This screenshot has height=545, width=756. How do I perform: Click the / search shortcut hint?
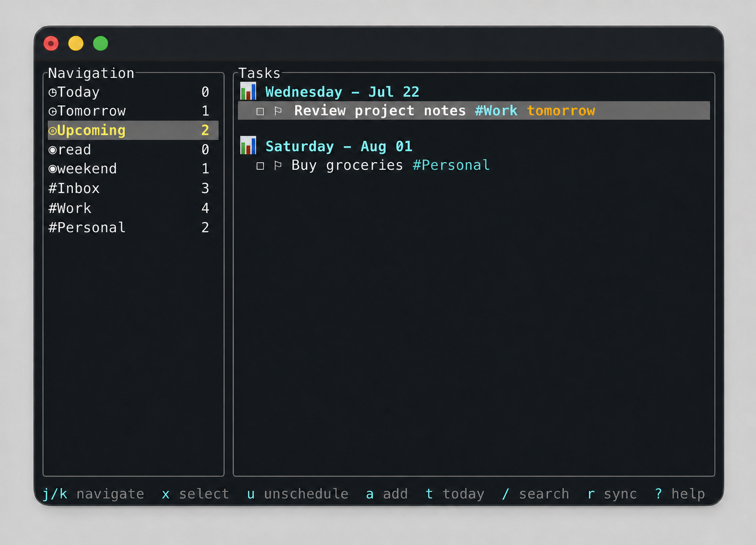[x=535, y=494]
